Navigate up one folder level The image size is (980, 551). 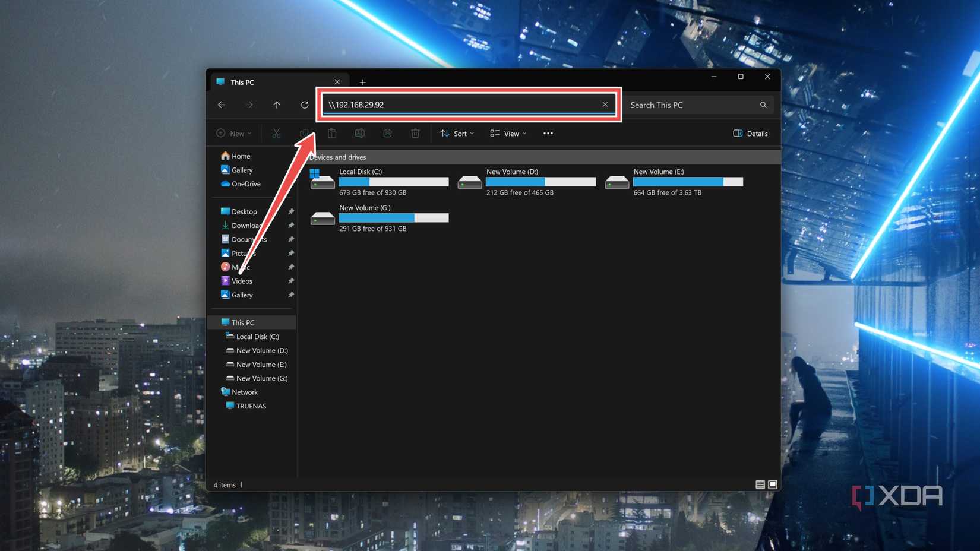coord(277,104)
